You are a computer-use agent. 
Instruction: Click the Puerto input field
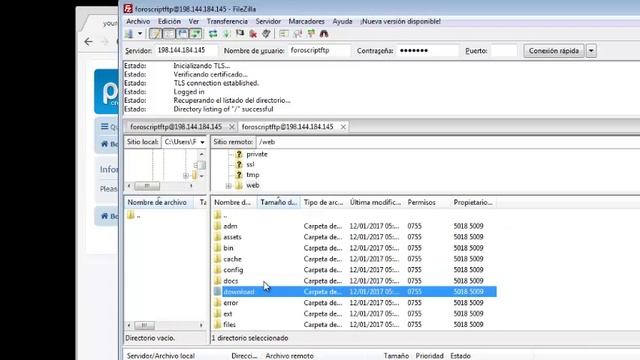point(504,51)
